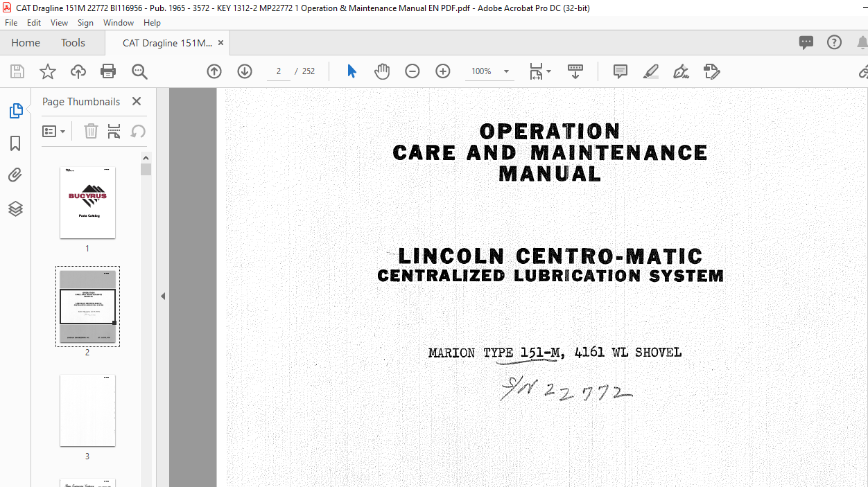
Task: Add the document to starred files
Action: tap(48, 71)
